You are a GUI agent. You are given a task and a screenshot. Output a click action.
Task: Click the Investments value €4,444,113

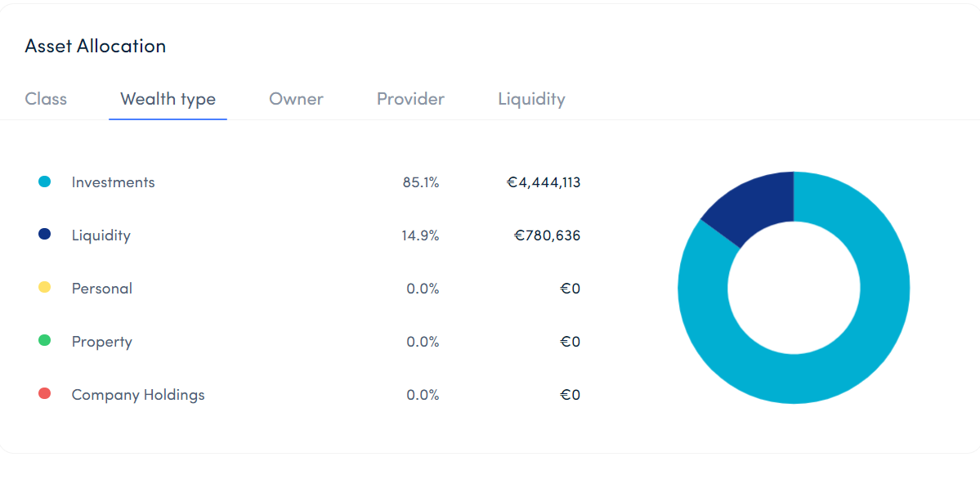click(544, 182)
